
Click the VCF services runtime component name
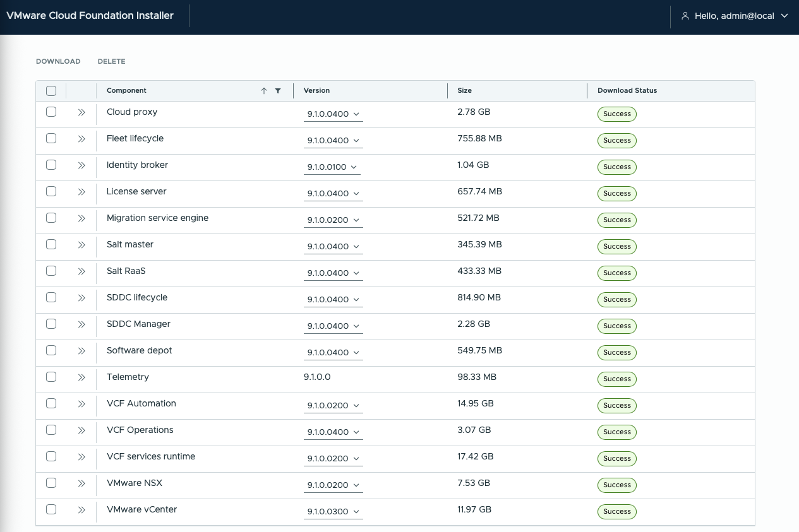click(x=151, y=456)
